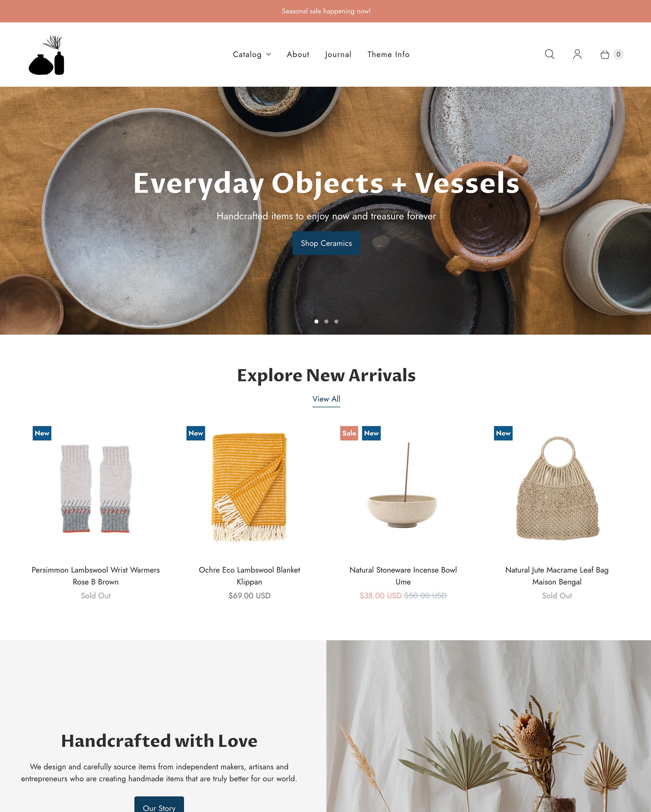Click the Our Story button
Image resolution: width=651 pixels, height=812 pixels.
point(159,805)
